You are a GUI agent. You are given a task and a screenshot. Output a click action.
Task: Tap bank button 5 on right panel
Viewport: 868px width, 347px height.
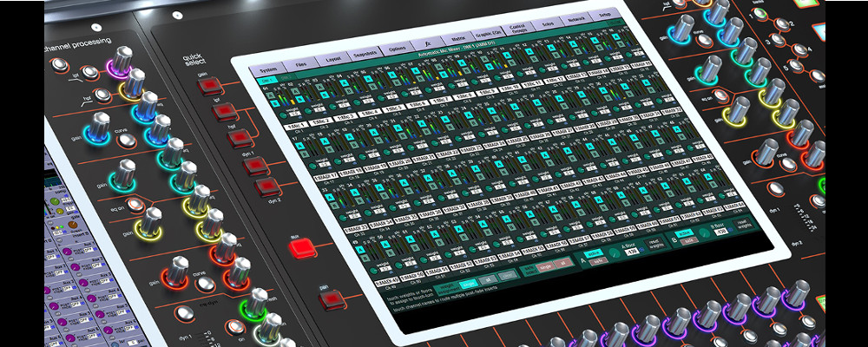pyautogui.click(x=796, y=65)
